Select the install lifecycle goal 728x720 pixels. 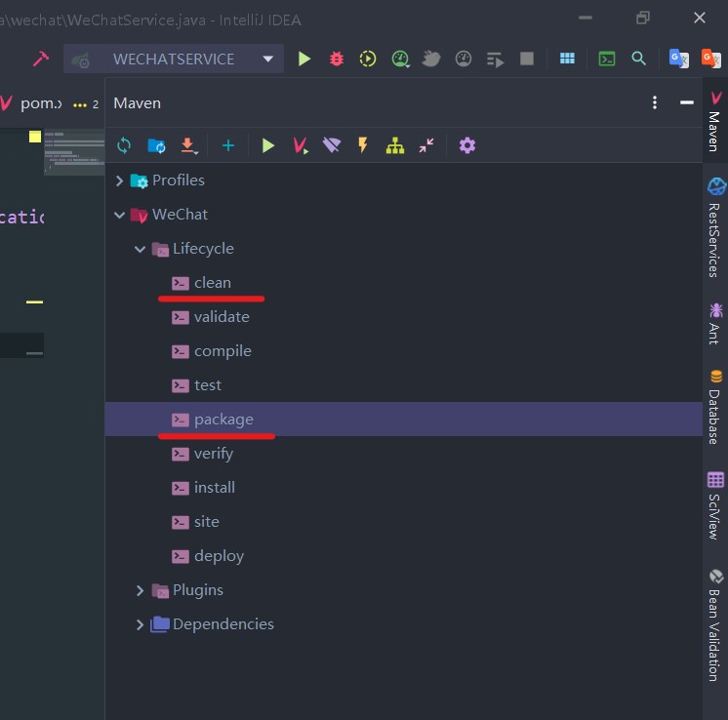pyautogui.click(x=214, y=488)
